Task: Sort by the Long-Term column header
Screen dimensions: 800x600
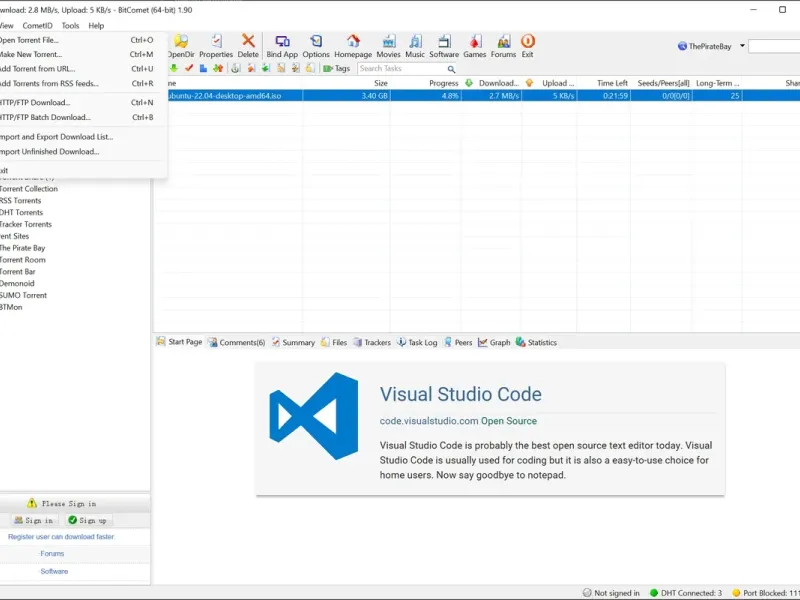Action: pyautogui.click(x=717, y=83)
